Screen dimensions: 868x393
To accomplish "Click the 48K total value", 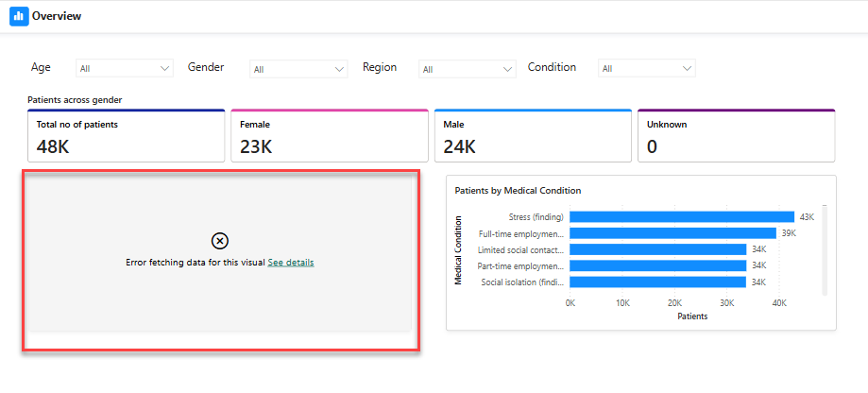I will click(x=53, y=146).
